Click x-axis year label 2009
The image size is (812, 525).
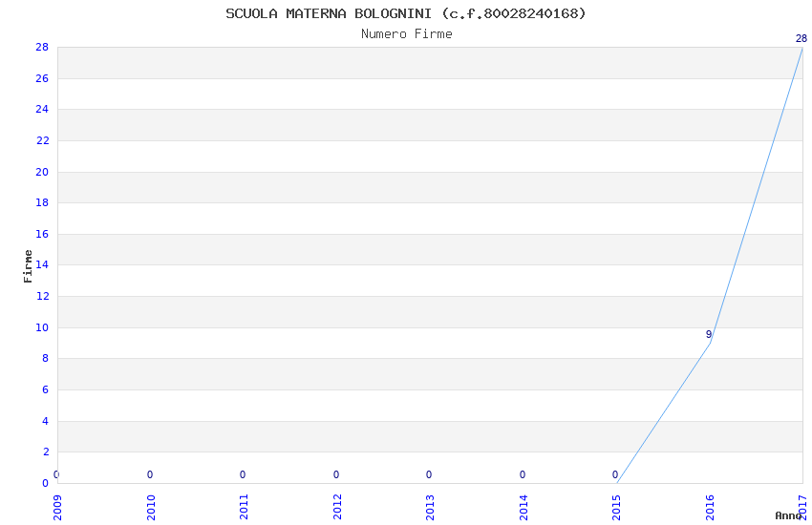point(57,508)
